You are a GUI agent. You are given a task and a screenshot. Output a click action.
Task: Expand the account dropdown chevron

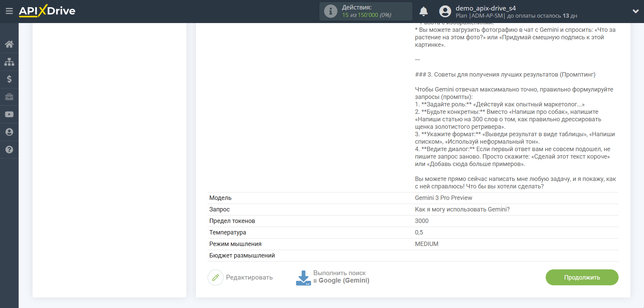[x=636, y=11]
